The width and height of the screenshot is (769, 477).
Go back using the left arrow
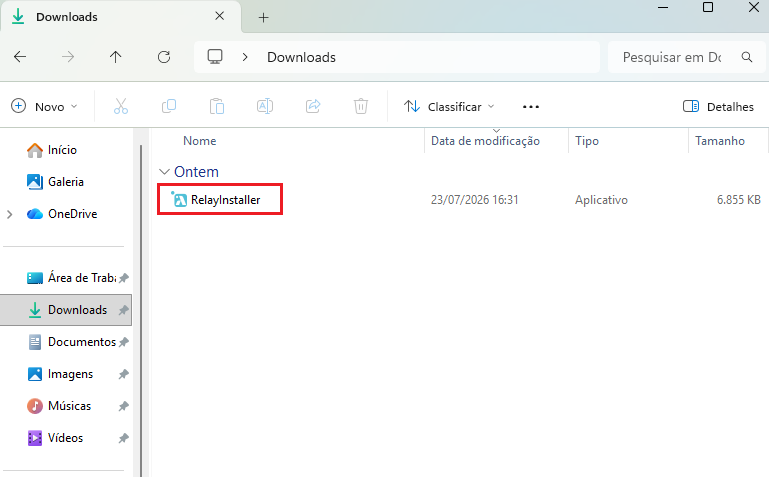(x=20, y=57)
